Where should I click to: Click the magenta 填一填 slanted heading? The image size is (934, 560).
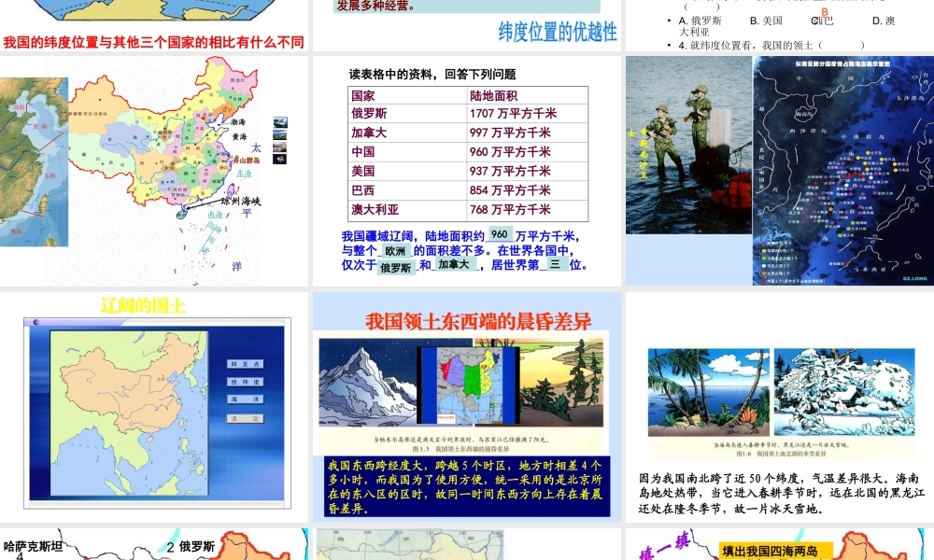(664, 546)
